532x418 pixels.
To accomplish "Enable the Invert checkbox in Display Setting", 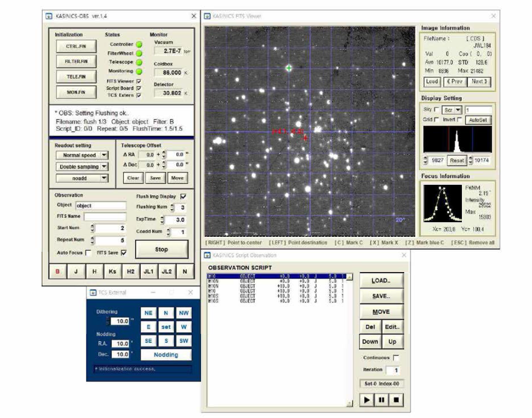I will click(x=459, y=119).
